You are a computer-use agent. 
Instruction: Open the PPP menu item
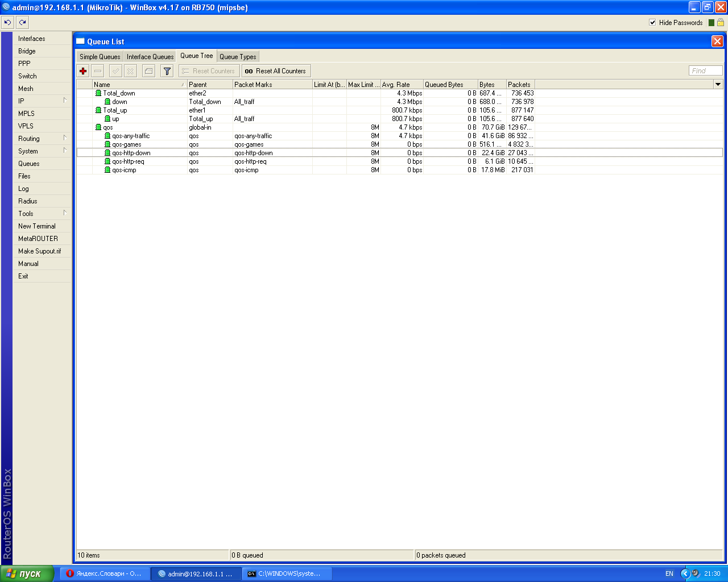[x=43, y=64]
